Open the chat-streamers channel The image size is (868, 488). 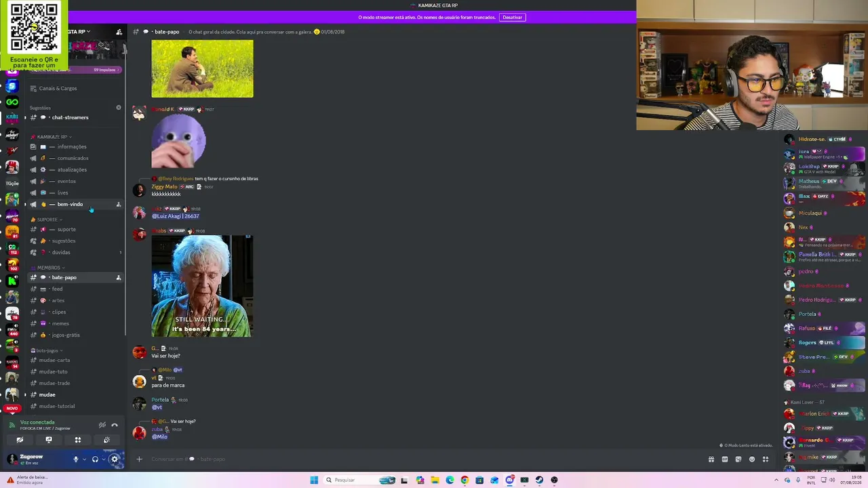75,117
